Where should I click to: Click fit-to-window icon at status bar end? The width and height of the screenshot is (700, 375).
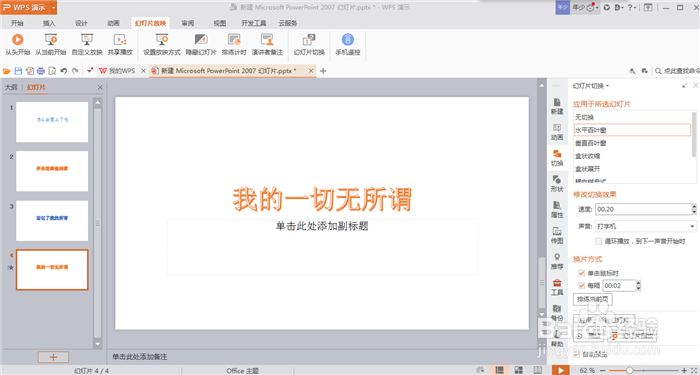695,370
